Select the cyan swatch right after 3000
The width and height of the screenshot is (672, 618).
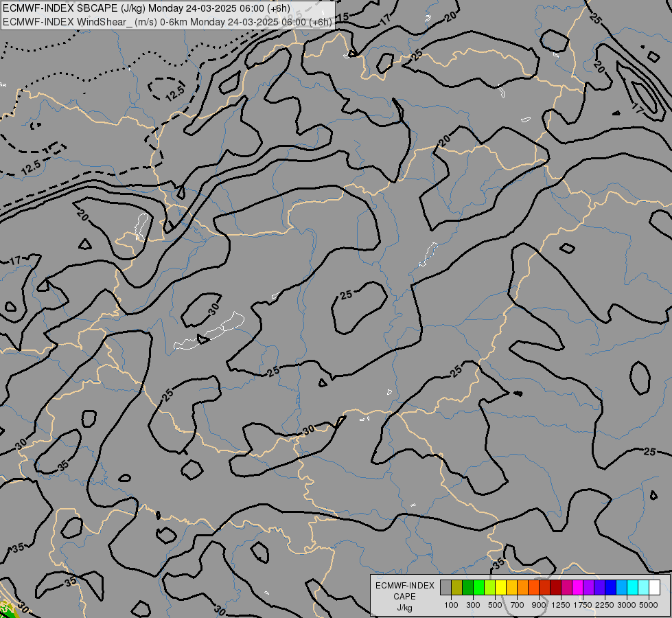[633, 588]
